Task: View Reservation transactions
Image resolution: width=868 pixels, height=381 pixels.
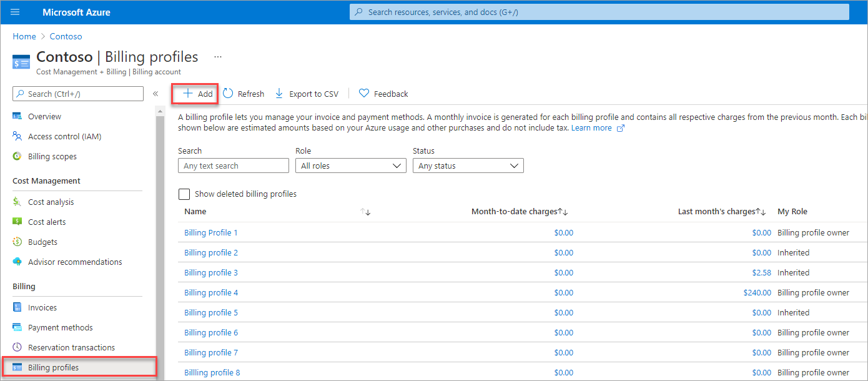Action: 72,347
